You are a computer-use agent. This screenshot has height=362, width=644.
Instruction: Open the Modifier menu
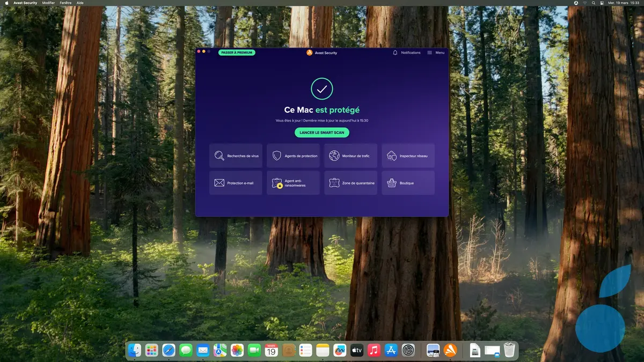point(48,3)
